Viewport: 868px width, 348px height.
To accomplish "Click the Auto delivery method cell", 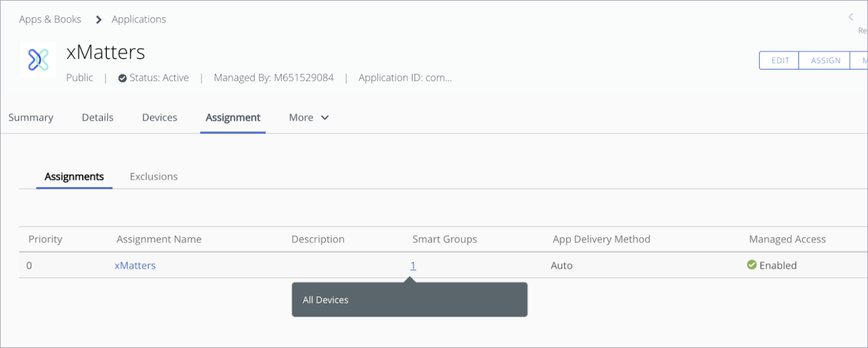I will coord(562,265).
